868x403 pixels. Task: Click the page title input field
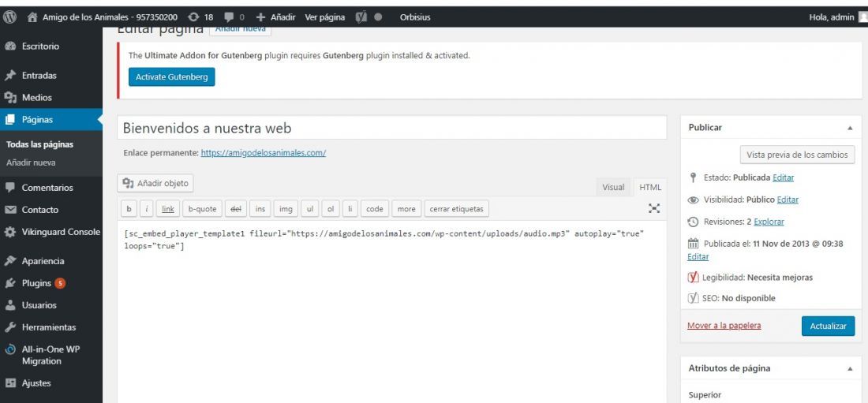click(392, 128)
